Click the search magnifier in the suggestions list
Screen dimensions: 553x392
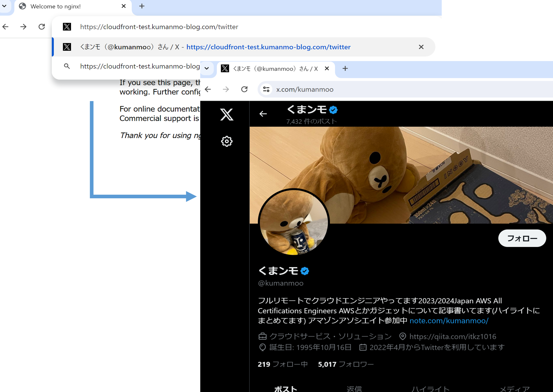coord(67,66)
